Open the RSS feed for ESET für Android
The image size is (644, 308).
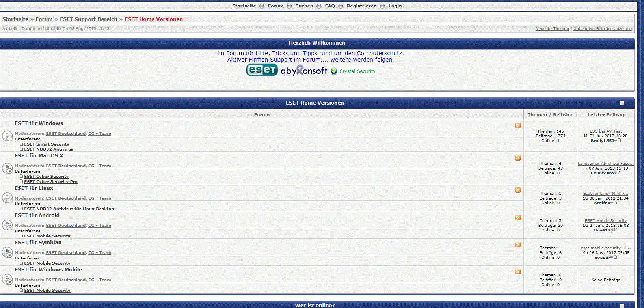(518, 218)
